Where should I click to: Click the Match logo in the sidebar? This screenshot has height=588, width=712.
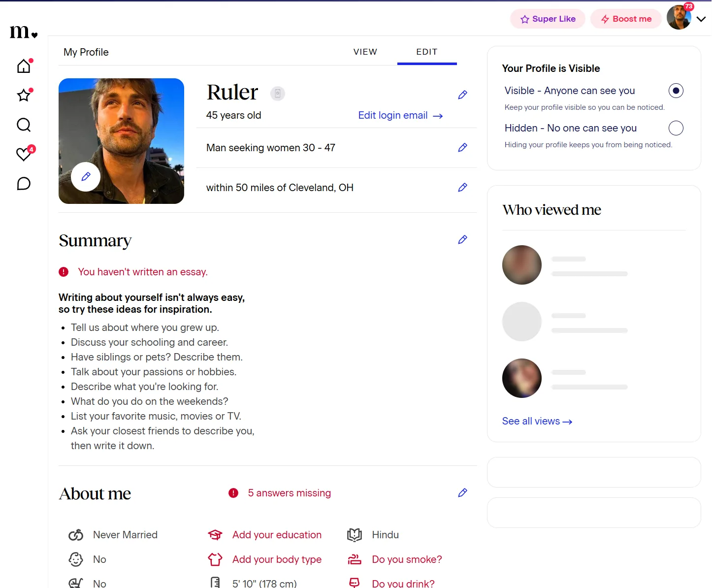[x=24, y=32]
